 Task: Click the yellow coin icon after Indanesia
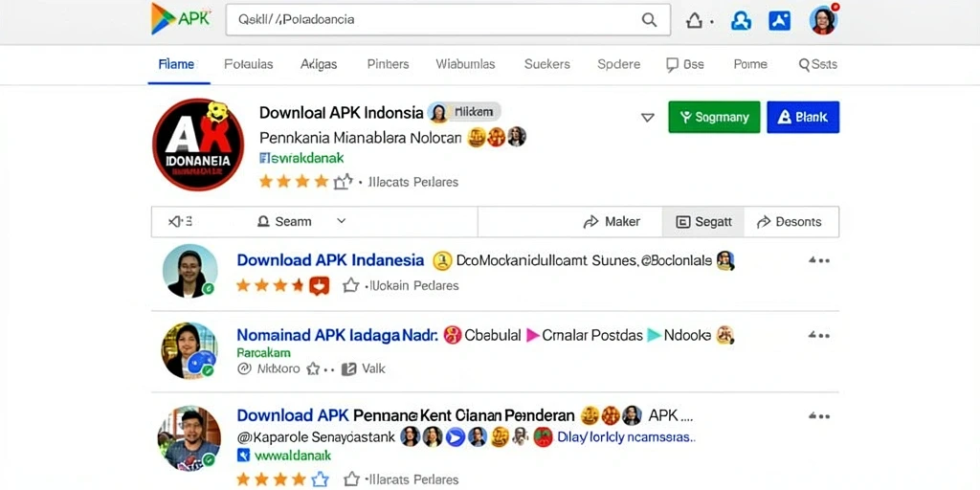[x=442, y=260]
